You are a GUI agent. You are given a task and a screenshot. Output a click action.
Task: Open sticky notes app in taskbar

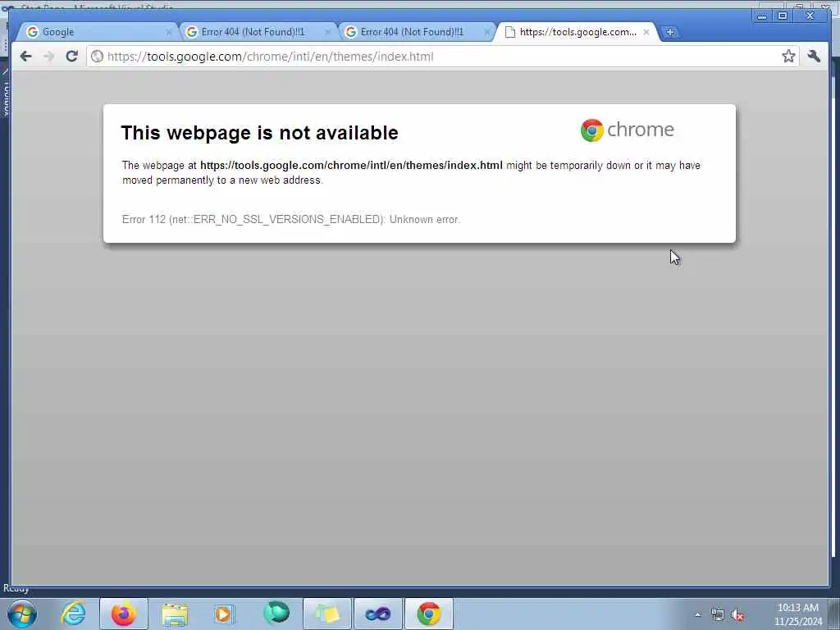pyautogui.click(x=327, y=614)
